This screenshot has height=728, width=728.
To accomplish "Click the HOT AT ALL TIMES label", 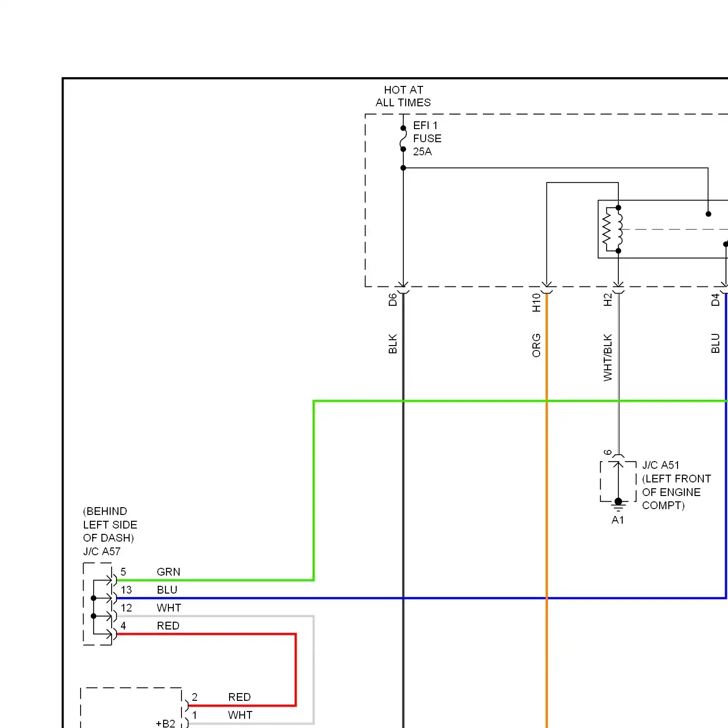I will pos(403,96).
